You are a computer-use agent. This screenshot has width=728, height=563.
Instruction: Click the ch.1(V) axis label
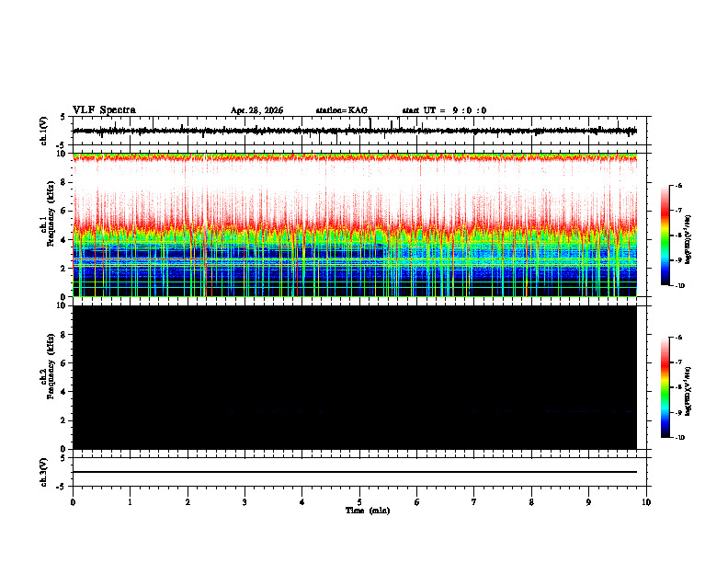coord(43,131)
